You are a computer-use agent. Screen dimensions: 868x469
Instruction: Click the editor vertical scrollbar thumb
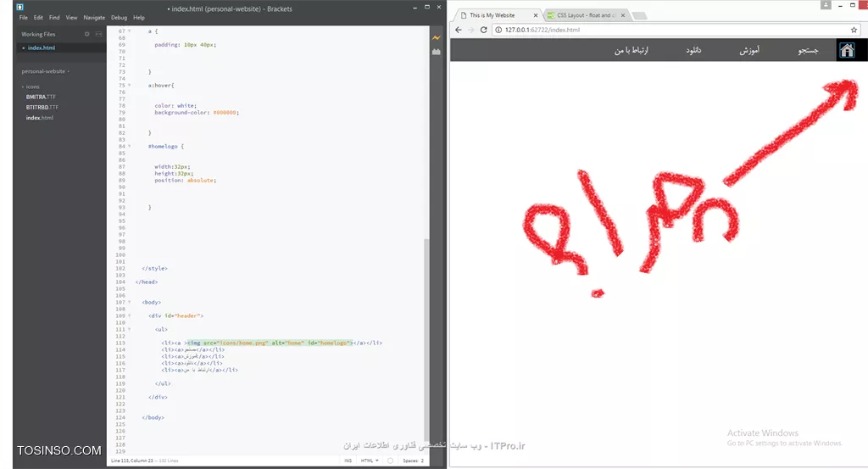tap(426, 339)
